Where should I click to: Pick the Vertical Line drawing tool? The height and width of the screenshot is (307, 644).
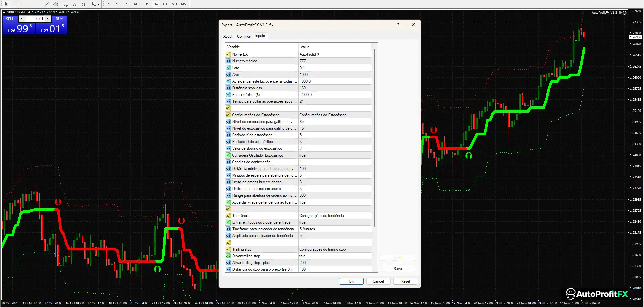[27, 4]
